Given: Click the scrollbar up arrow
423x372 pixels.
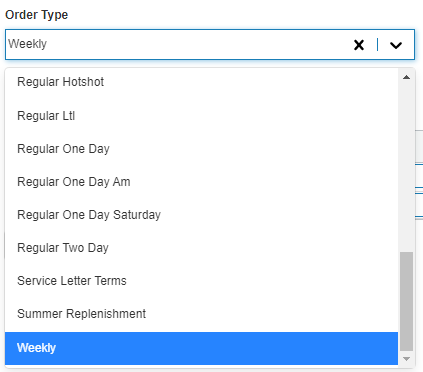Looking at the screenshot, I should click(406, 77).
